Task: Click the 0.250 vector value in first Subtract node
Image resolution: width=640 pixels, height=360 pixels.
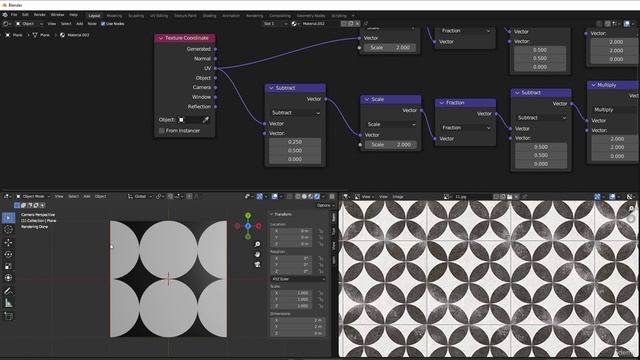Action: click(x=295, y=142)
